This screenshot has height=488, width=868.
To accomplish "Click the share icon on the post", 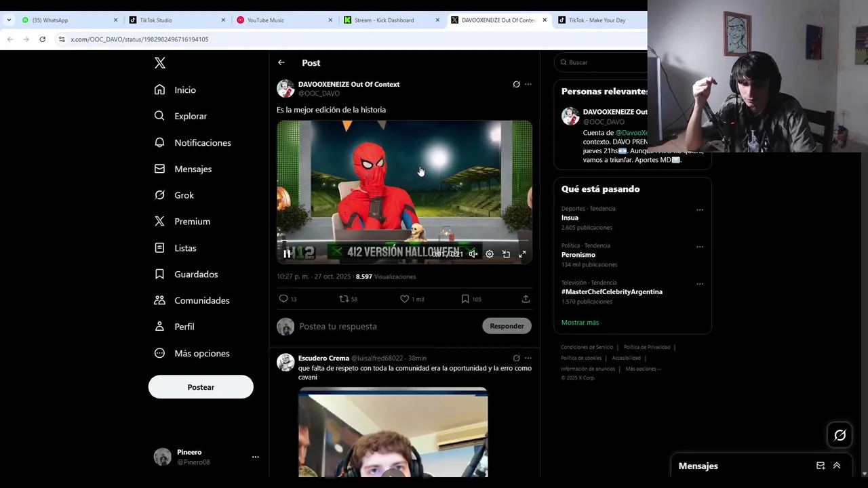I will click(526, 299).
